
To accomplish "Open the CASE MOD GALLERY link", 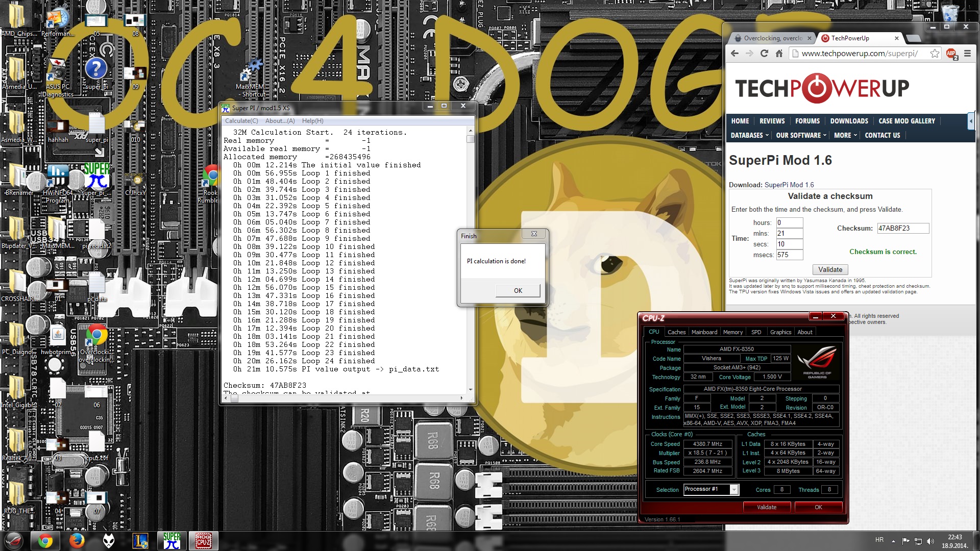I will pos(906,121).
